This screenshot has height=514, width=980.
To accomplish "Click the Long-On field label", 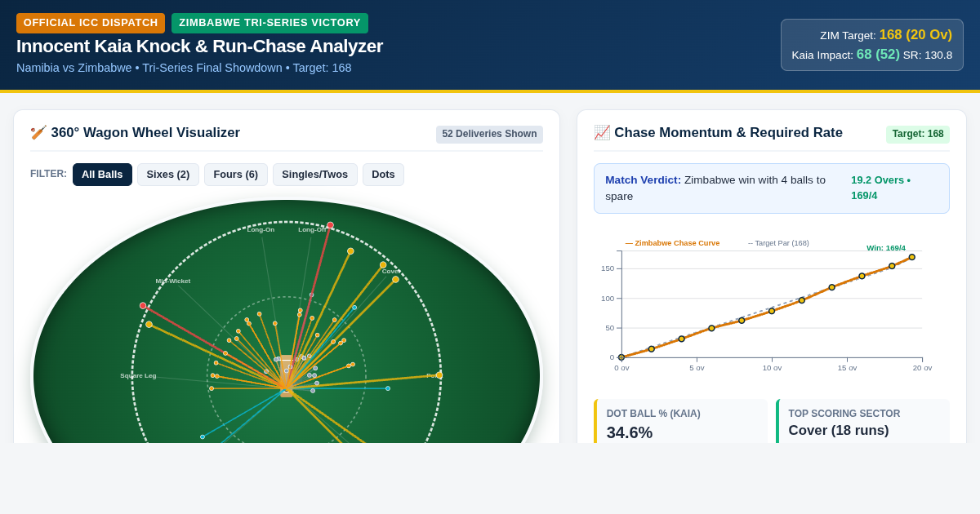I will (261, 230).
